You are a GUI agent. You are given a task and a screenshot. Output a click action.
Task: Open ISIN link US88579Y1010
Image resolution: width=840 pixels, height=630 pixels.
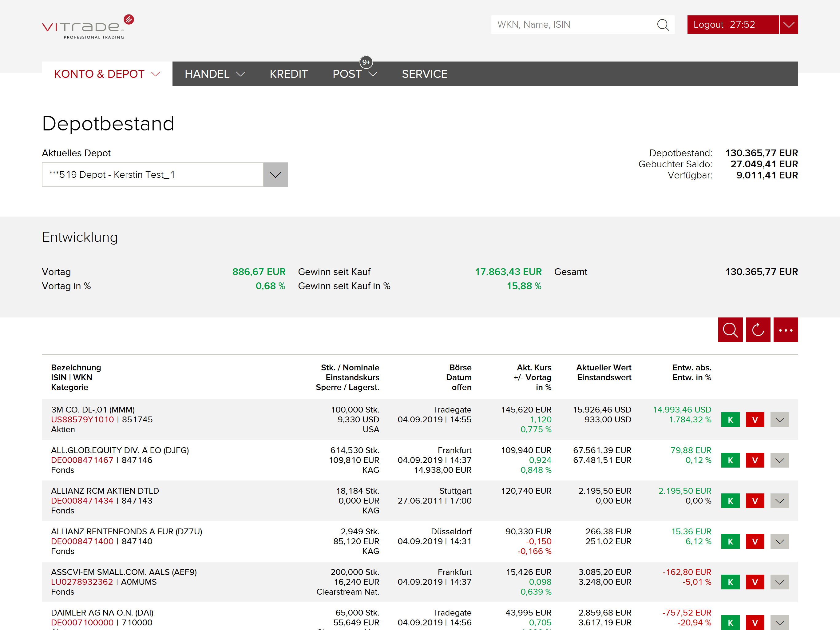[82, 420]
